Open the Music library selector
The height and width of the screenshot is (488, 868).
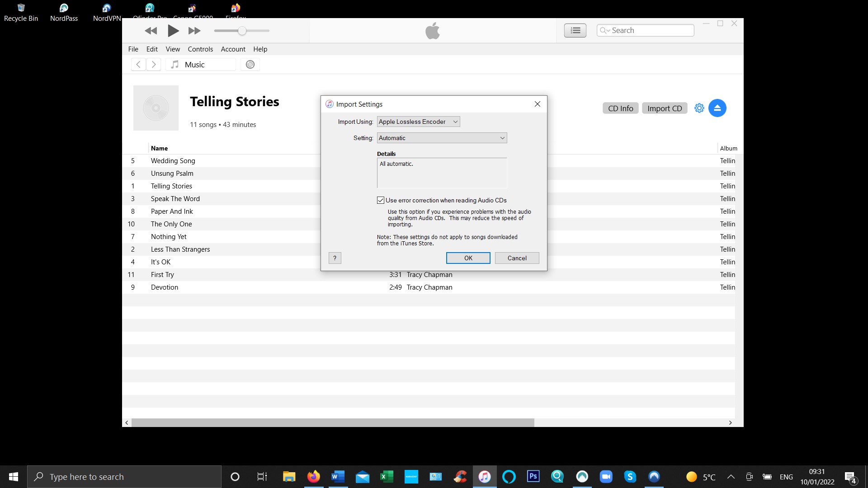pyautogui.click(x=201, y=65)
